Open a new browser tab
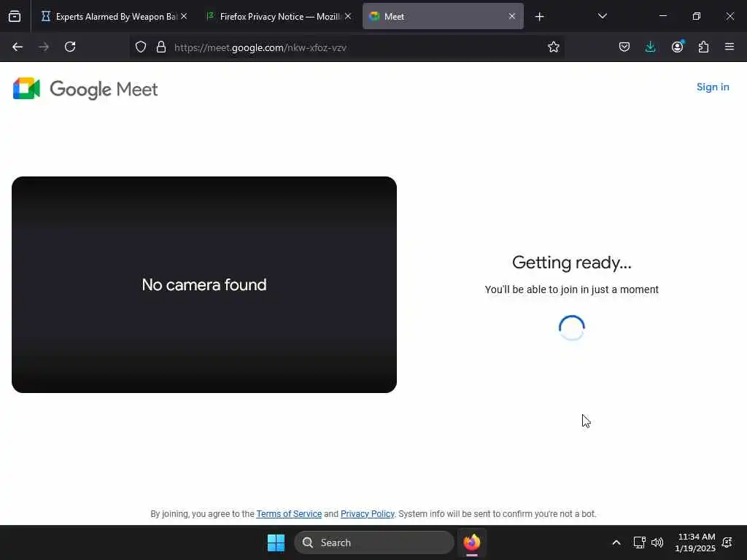The image size is (747, 560). 539,17
